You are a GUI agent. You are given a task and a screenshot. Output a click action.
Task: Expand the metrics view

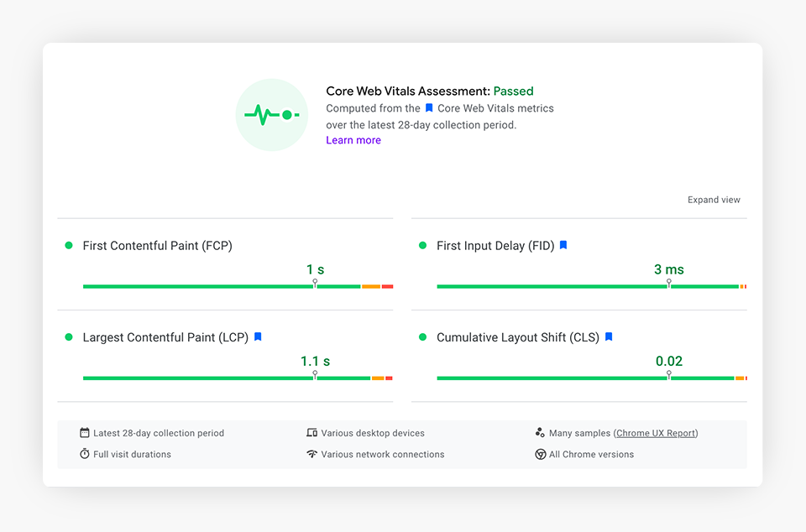pos(714,200)
